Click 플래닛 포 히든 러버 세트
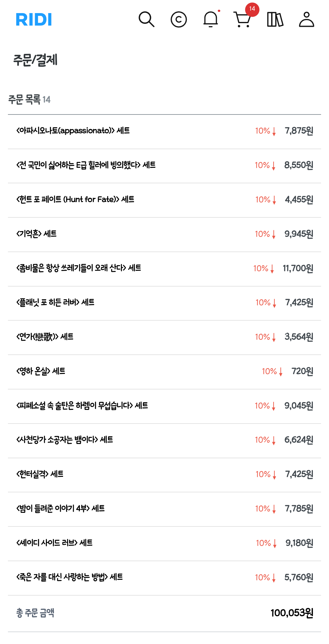Image resolution: width=329 pixels, height=644 pixels. [x=55, y=302]
